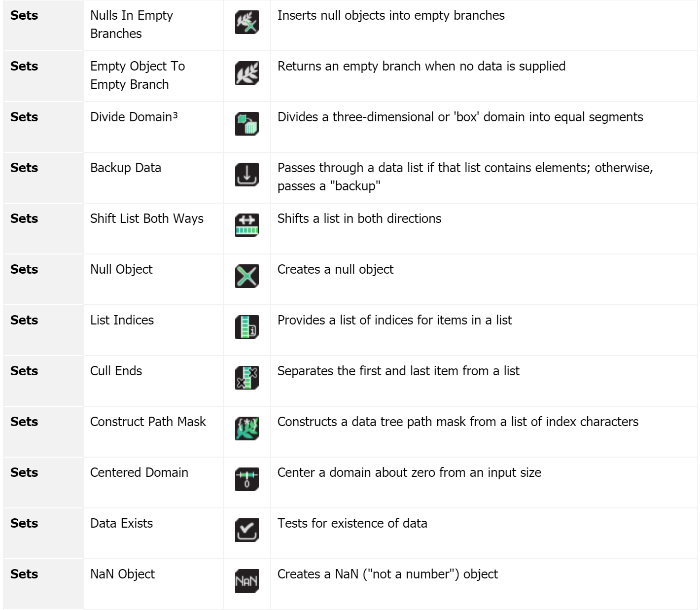Click the Empty Object To Empty Branch icon

tap(247, 73)
